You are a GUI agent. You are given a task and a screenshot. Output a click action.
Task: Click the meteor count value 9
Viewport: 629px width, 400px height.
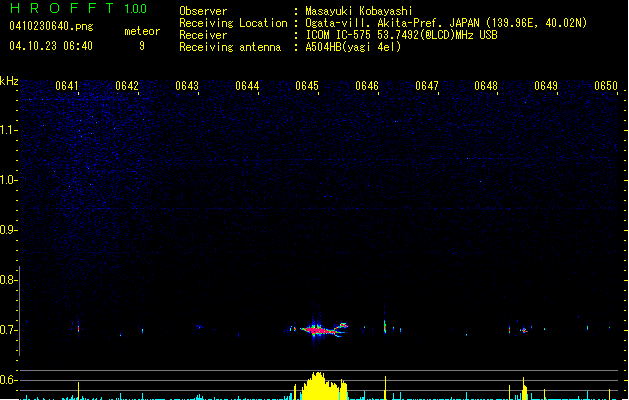point(142,46)
